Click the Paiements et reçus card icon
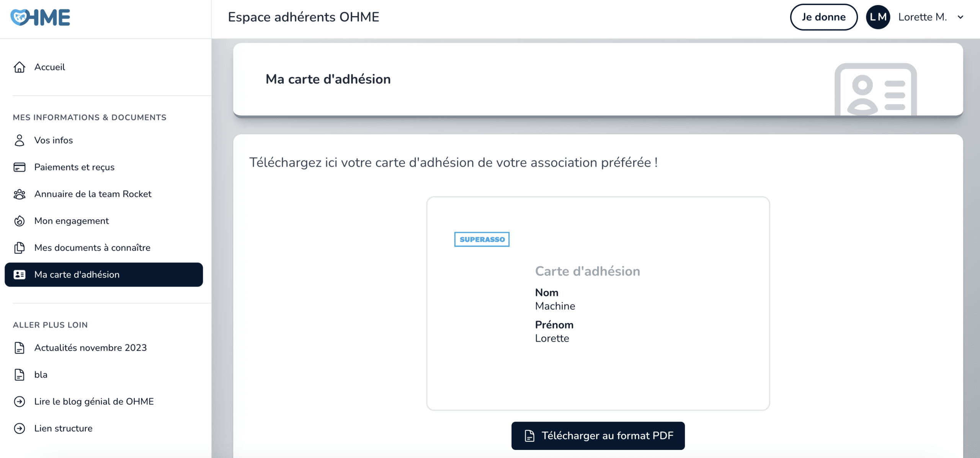This screenshot has height=458, width=980. (20, 167)
